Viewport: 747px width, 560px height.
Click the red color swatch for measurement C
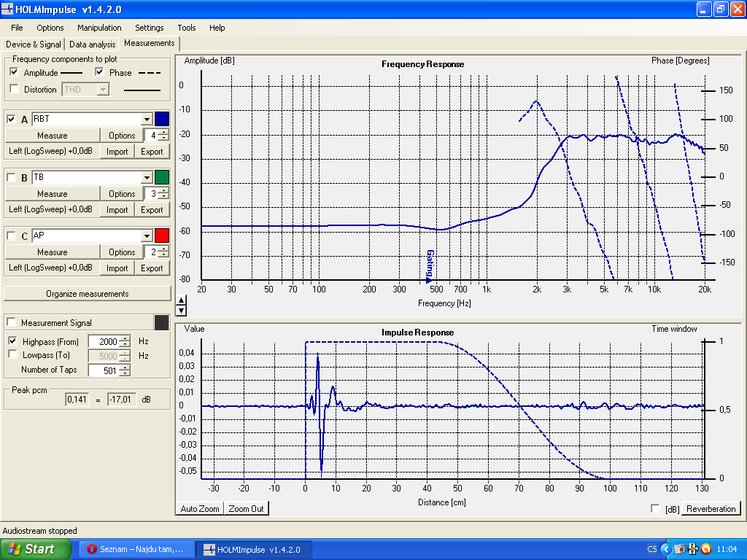tap(161, 236)
